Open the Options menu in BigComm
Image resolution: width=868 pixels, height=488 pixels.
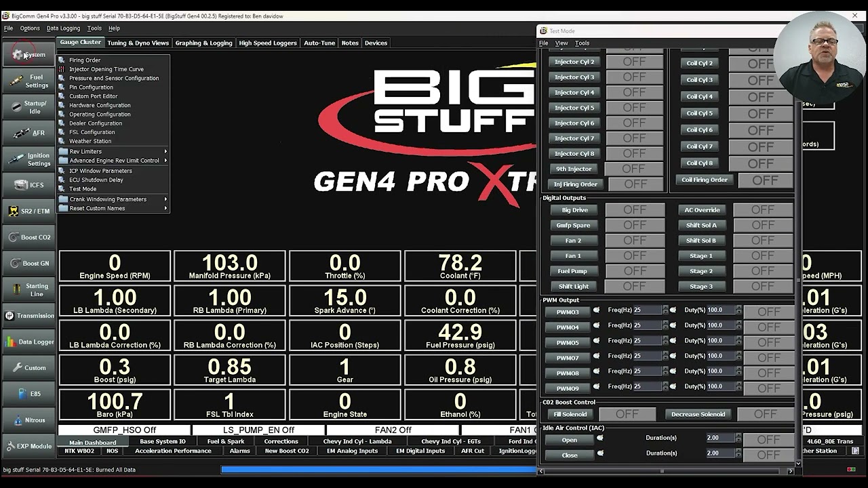point(30,28)
